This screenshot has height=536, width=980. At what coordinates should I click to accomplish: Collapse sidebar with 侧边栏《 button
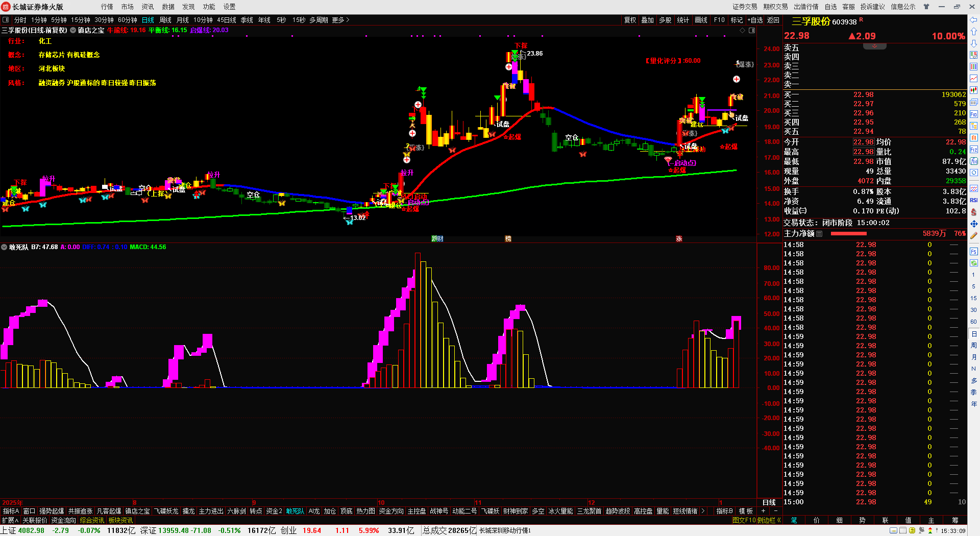point(769,520)
